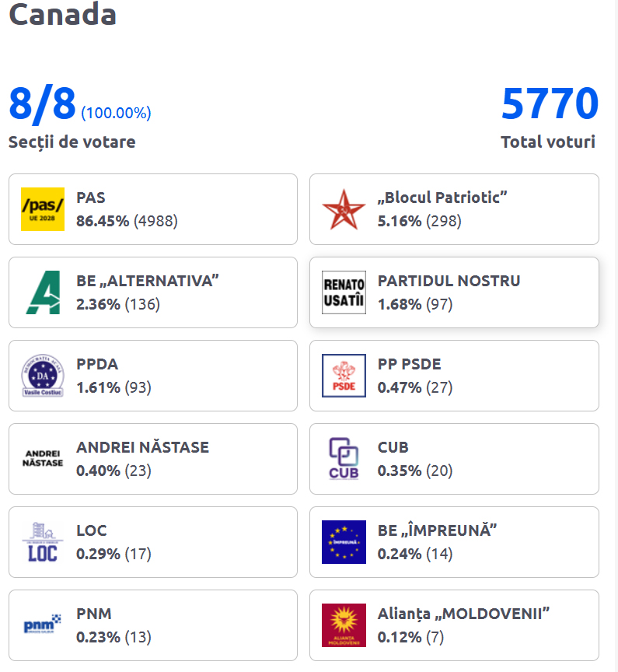Click the 8/8 polling stations count
This screenshot has width=618, height=672.
pos(42,105)
